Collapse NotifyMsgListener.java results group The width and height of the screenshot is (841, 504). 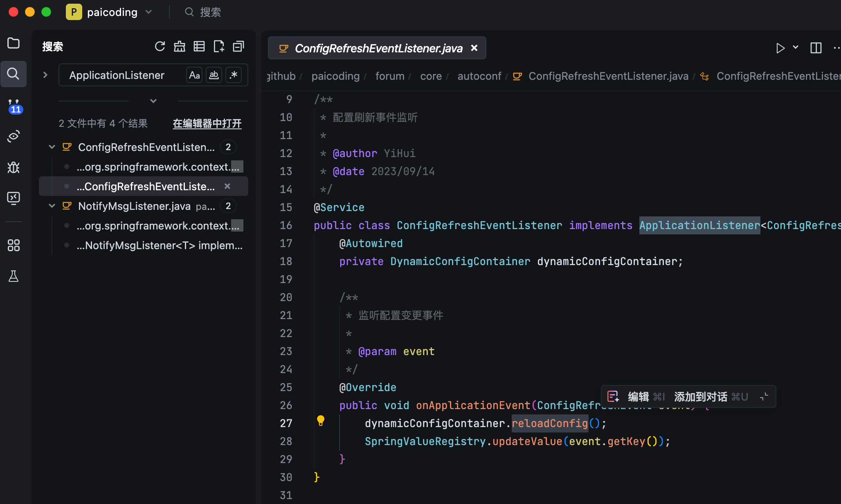[52, 206]
